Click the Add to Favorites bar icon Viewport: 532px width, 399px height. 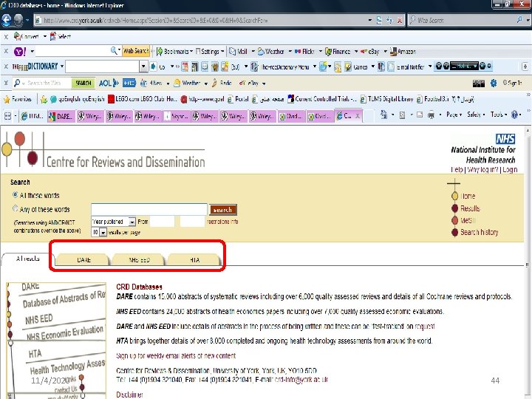tap(44, 99)
